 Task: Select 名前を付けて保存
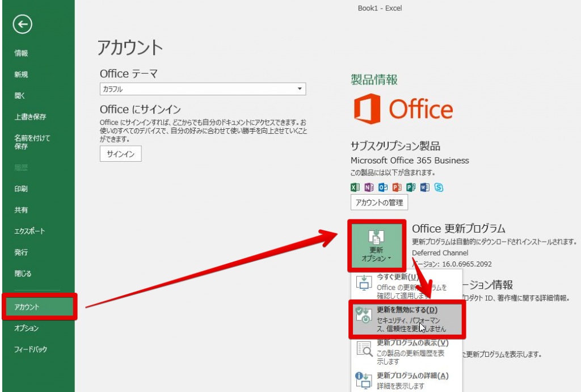coord(32,142)
